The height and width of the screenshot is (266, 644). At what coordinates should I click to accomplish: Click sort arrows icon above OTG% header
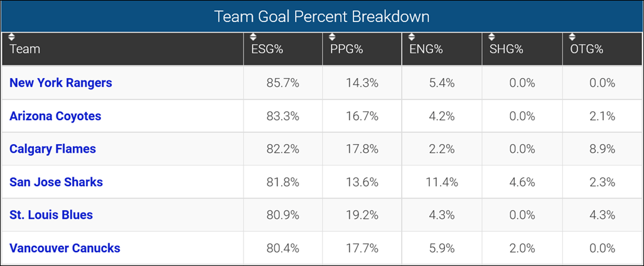(572, 36)
